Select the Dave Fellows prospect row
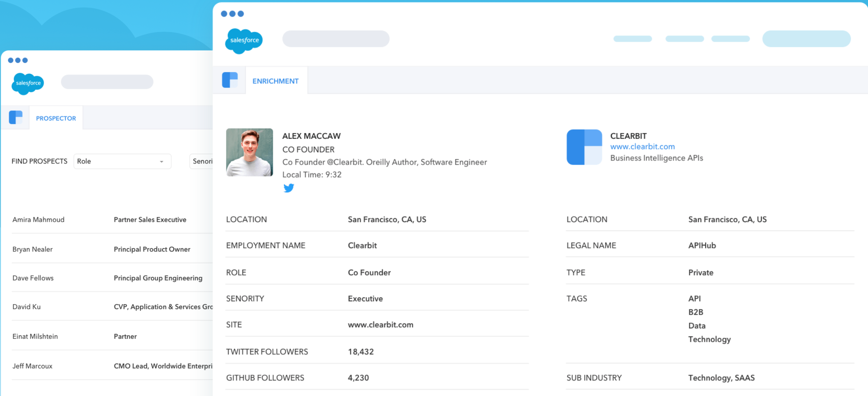 [112, 278]
